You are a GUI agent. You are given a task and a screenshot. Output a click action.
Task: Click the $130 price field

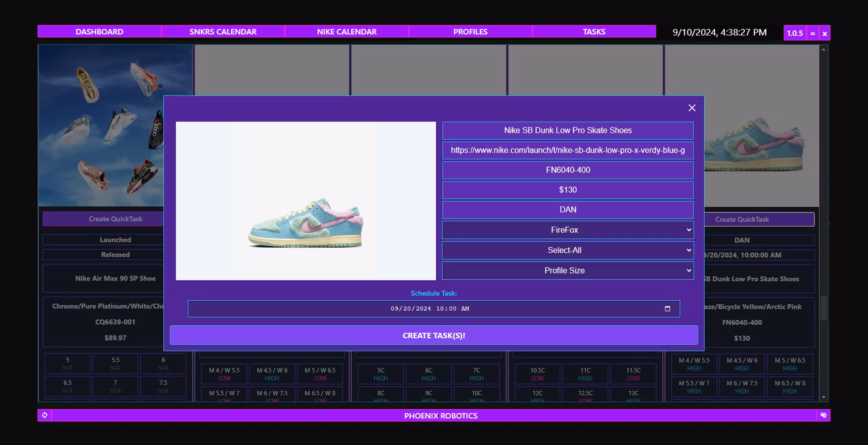coord(567,190)
